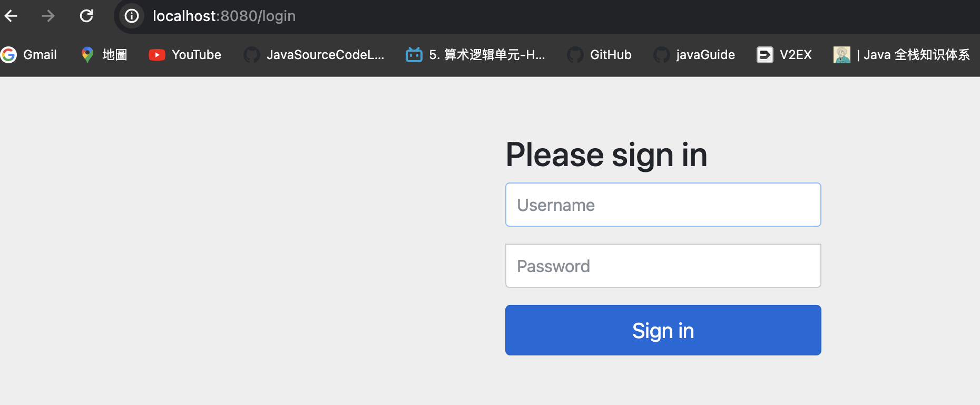
Task: Click the javaGuide octocat icon
Action: [661, 54]
